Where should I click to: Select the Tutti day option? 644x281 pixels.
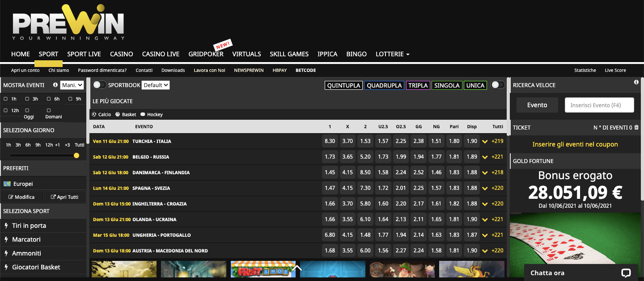tap(80, 145)
